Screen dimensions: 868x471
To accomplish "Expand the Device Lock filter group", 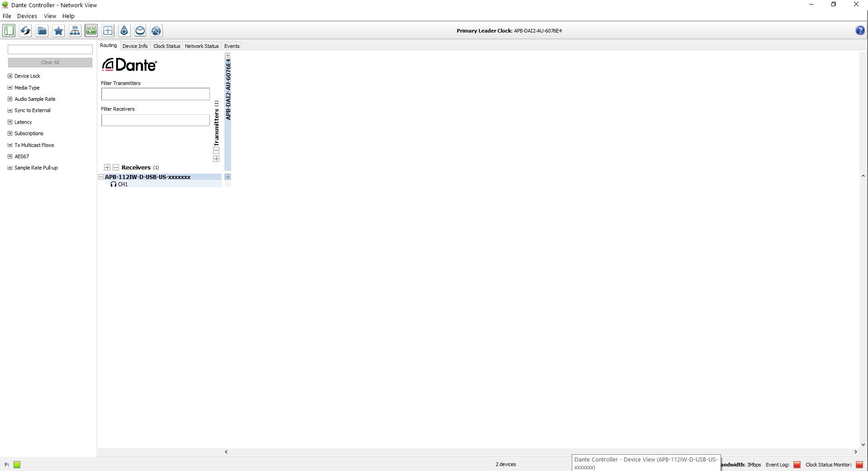I will [10, 76].
